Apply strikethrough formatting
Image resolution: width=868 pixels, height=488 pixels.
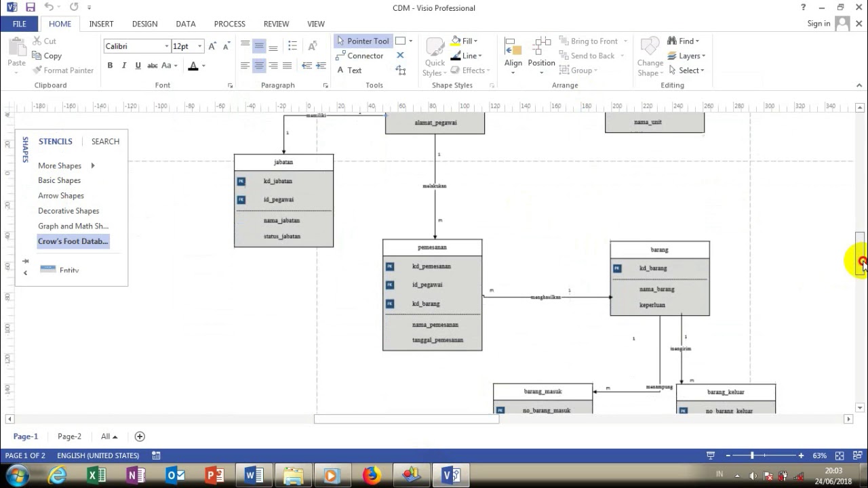pos(153,66)
